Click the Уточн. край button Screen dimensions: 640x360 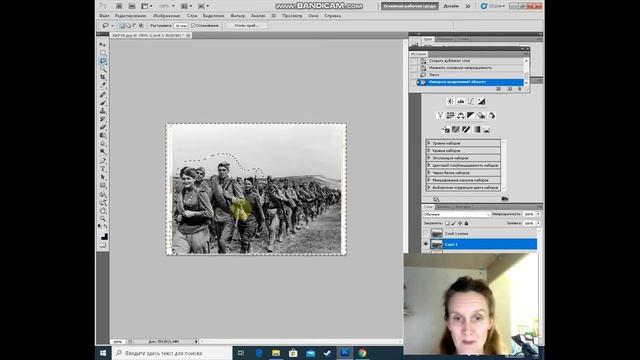click(247, 25)
